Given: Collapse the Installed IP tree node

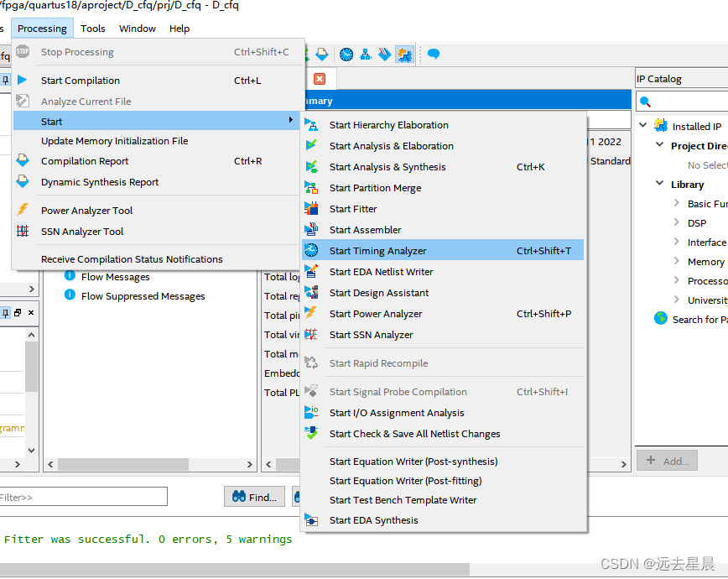Looking at the screenshot, I should [x=643, y=125].
